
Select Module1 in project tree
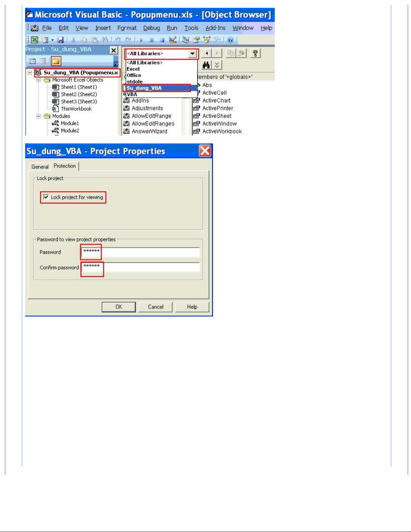coord(70,123)
